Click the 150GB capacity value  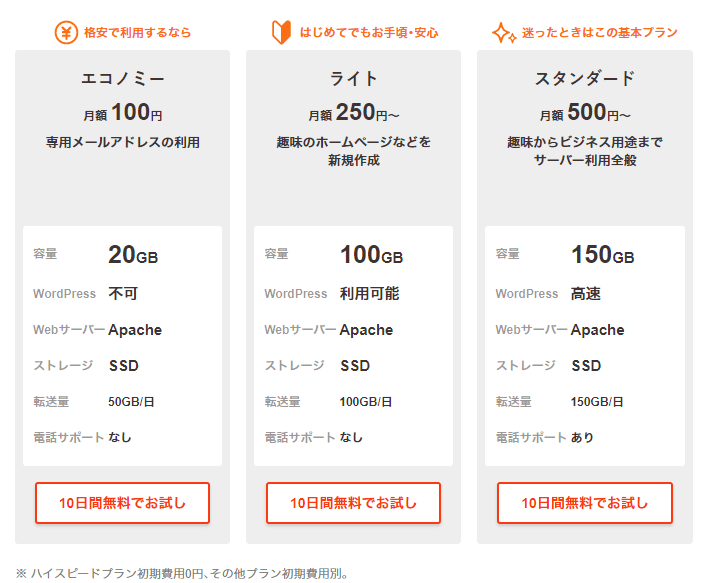pos(602,255)
